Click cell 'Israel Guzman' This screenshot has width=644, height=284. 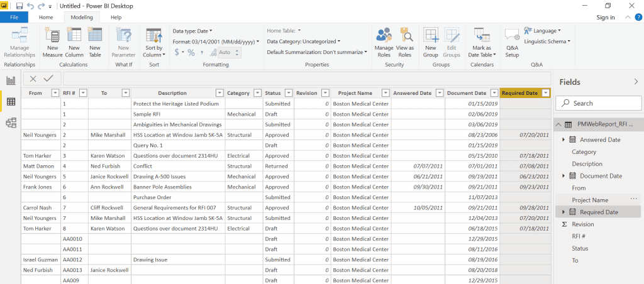click(x=40, y=259)
